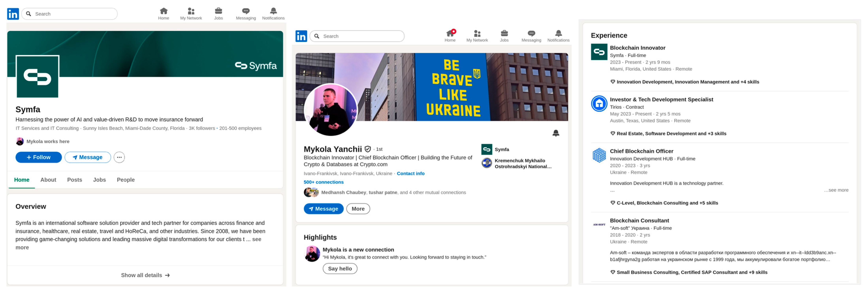Click the Notifications bell in left navbar
868x292 pixels.
click(273, 11)
